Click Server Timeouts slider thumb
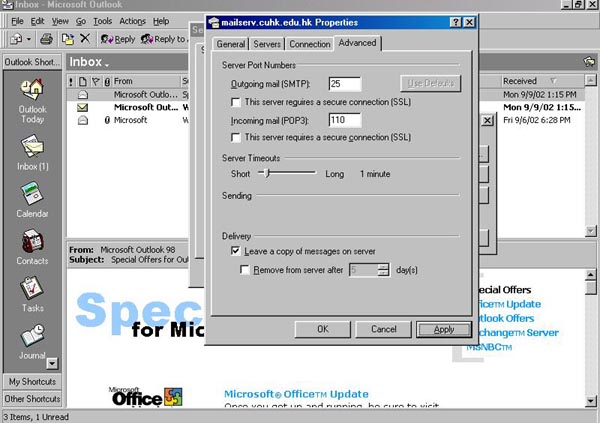This screenshot has height=423, width=600. [x=267, y=173]
